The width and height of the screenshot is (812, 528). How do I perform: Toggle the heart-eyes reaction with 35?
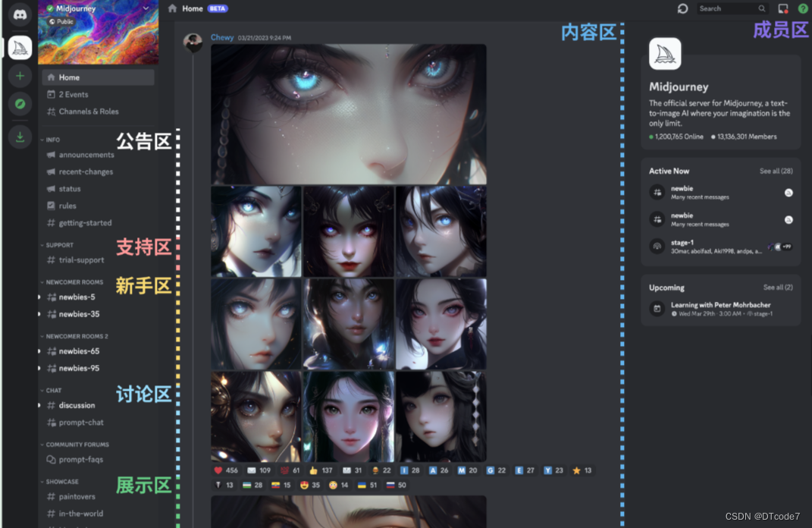coord(310,485)
